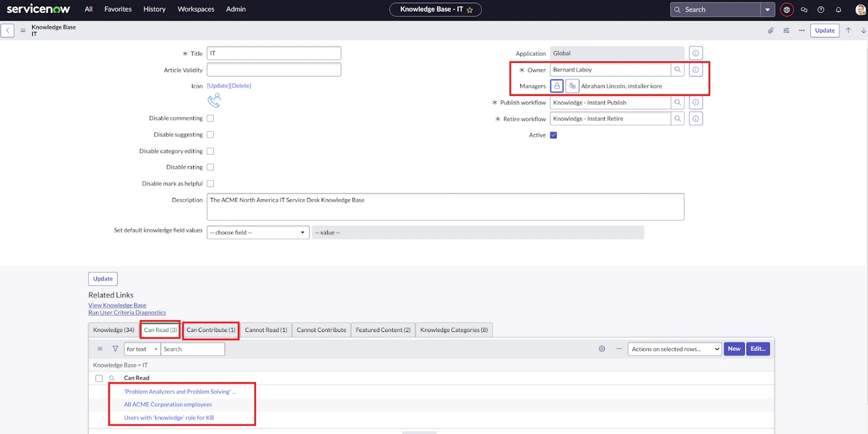868x434 pixels.
Task: Expand the global search scope dropdown arrow
Action: coord(767,10)
